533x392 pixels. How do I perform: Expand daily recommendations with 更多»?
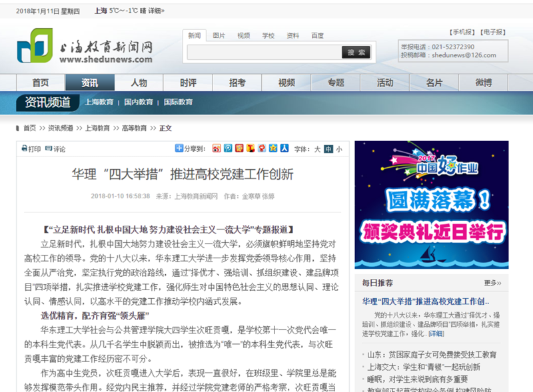492,283
